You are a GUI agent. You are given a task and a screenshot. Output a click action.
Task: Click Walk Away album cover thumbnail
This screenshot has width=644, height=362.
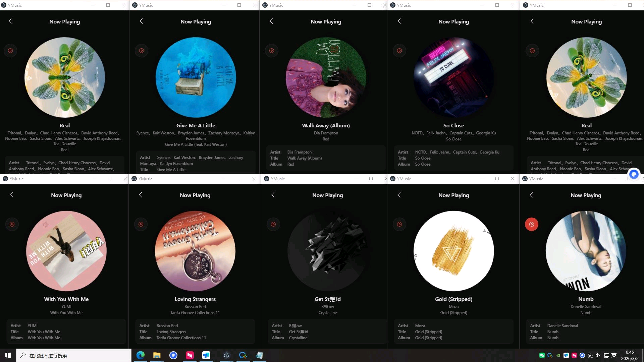click(x=326, y=77)
